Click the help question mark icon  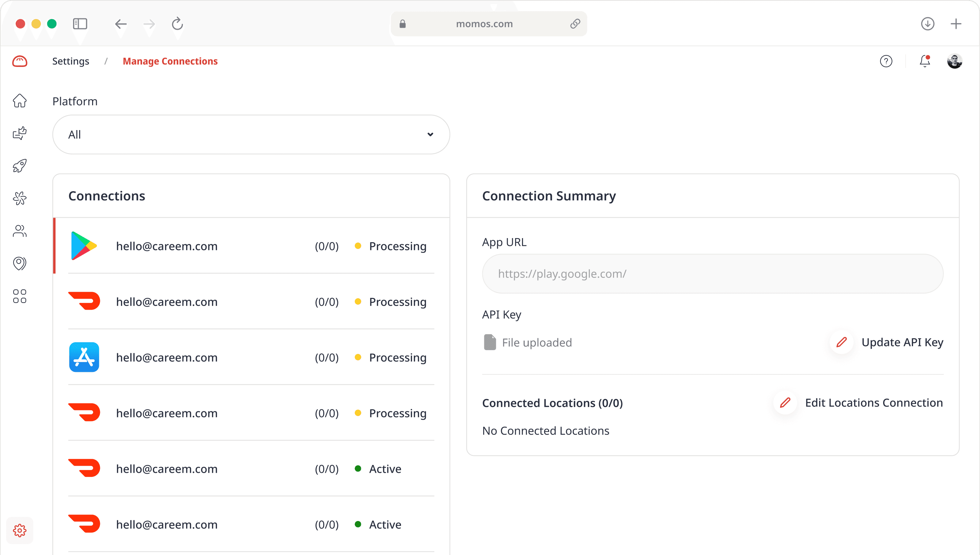pyautogui.click(x=886, y=61)
